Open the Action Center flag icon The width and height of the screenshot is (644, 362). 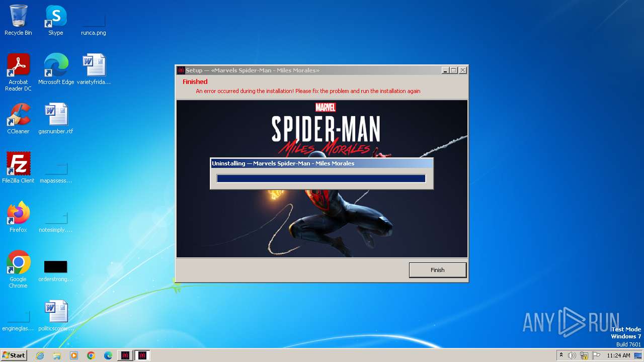point(596,355)
